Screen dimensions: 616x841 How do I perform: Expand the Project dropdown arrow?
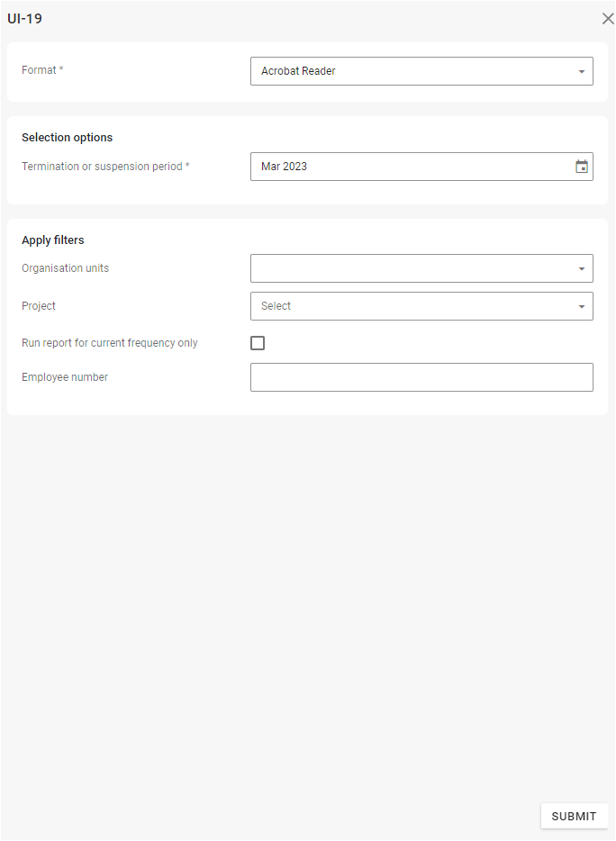tap(581, 306)
